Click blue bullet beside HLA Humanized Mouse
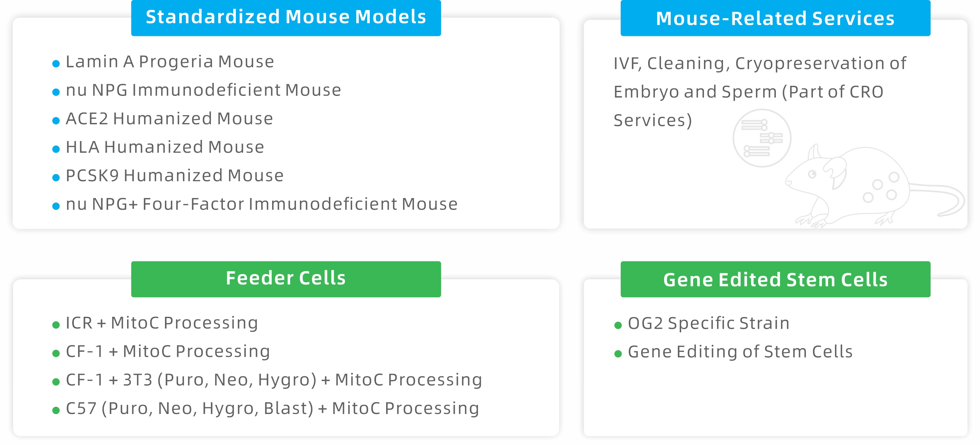 click(56, 149)
